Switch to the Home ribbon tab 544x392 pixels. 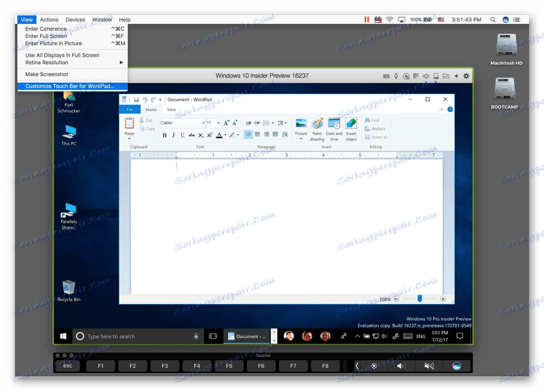[x=151, y=110]
